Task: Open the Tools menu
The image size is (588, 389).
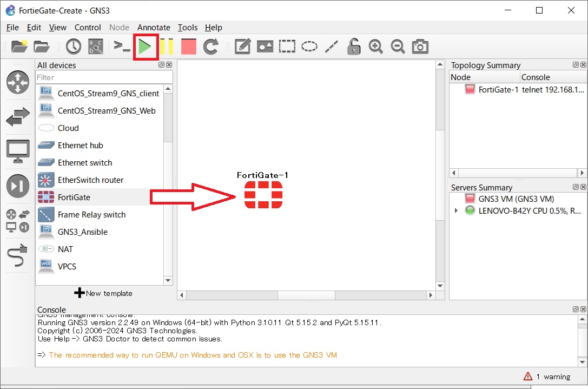Action: 188,28
